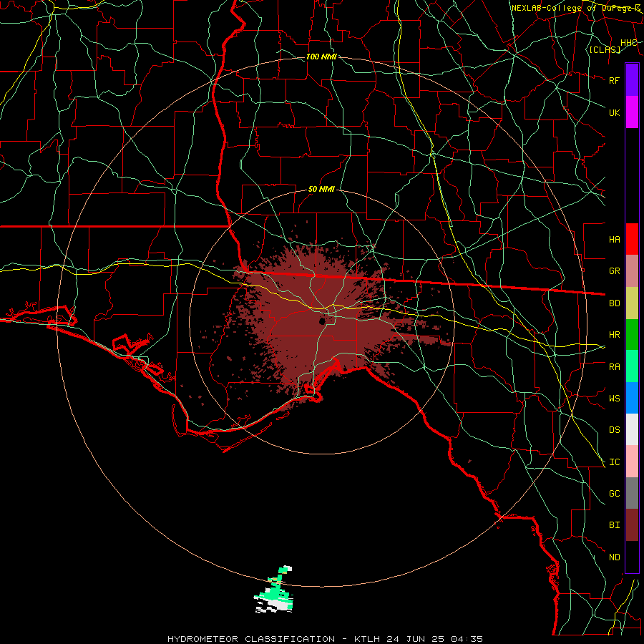Pick the blue WS legend swatch
Image resolution: width=644 pixels, height=644 pixels.
coord(632,398)
